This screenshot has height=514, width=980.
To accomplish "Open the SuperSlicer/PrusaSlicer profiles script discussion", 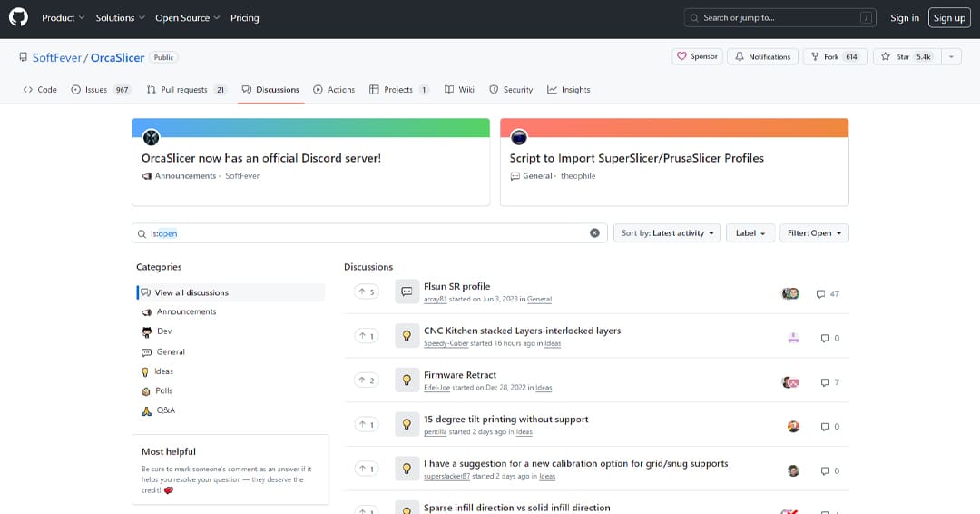I will point(636,158).
